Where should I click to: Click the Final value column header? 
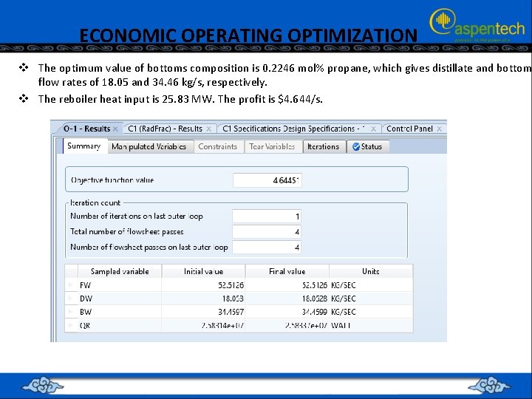tap(287, 271)
